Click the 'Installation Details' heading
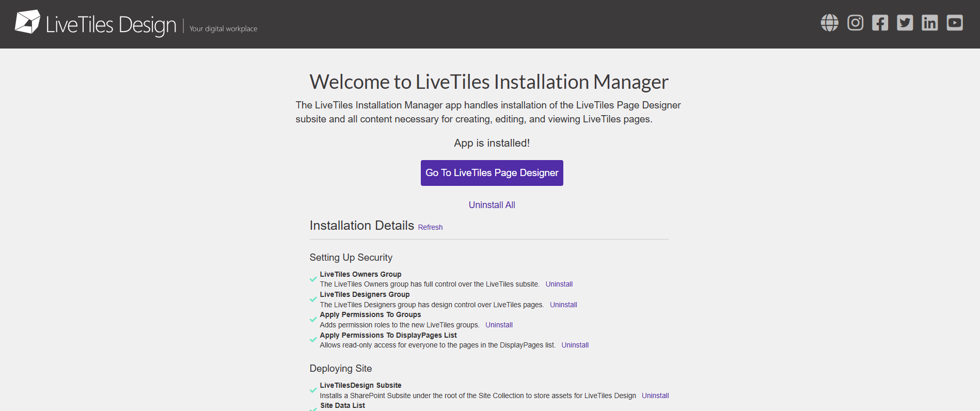 click(x=361, y=226)
